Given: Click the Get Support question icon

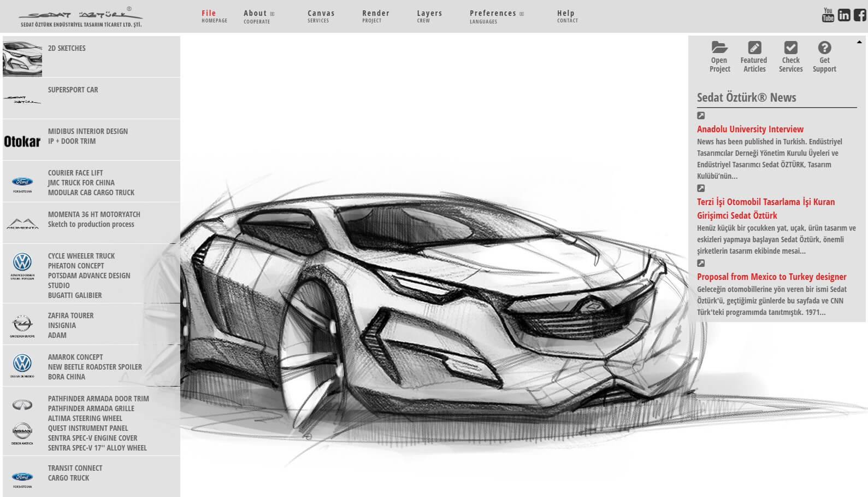Looking at the screenshot, I should pyautogui.click(x=824, y=48).
